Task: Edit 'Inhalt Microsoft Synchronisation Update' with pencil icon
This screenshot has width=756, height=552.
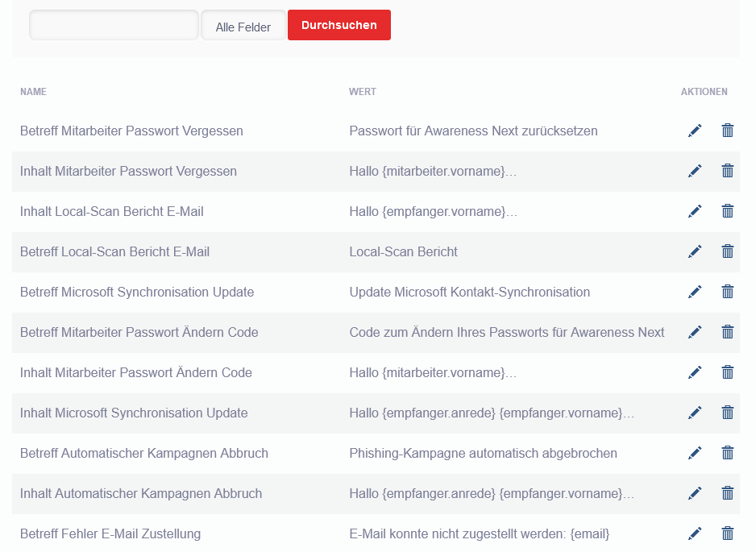Action: pos(695,413)
